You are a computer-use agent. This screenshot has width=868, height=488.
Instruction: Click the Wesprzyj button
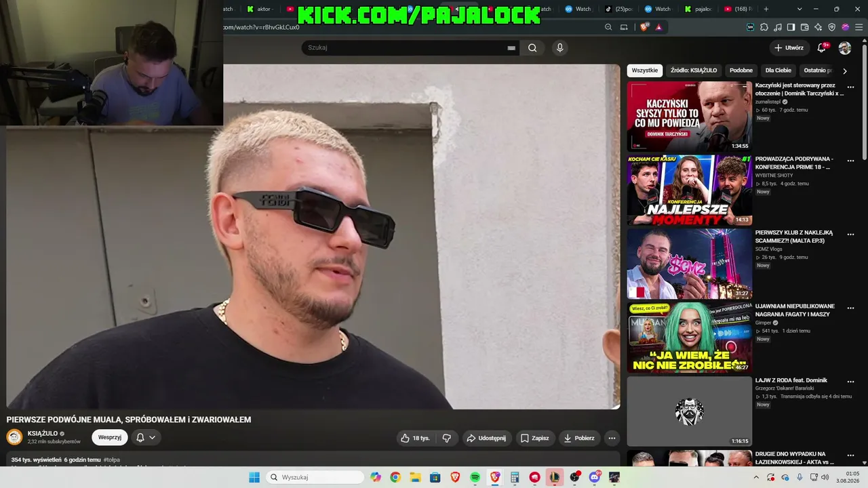click(x=110, y=437)
